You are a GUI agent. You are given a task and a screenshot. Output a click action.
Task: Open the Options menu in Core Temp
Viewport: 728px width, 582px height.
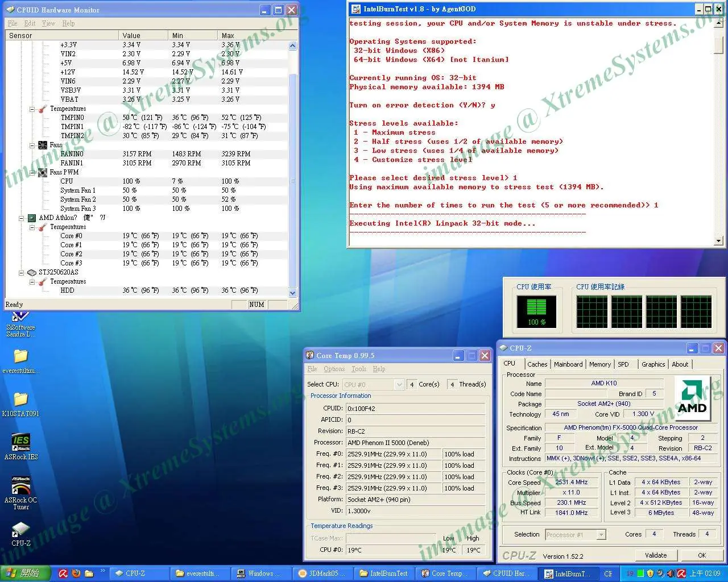(334, 369)
